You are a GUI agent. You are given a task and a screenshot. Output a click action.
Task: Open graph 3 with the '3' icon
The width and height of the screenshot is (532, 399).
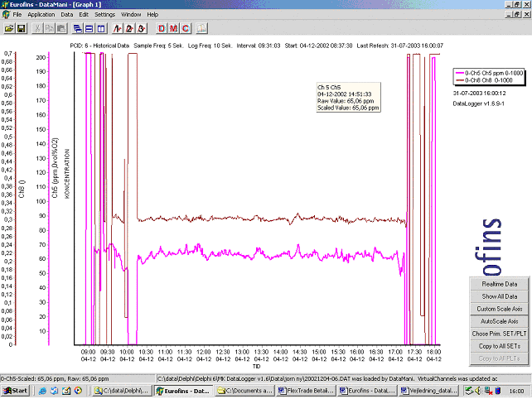pyautogui.click(x=141, y=28)
